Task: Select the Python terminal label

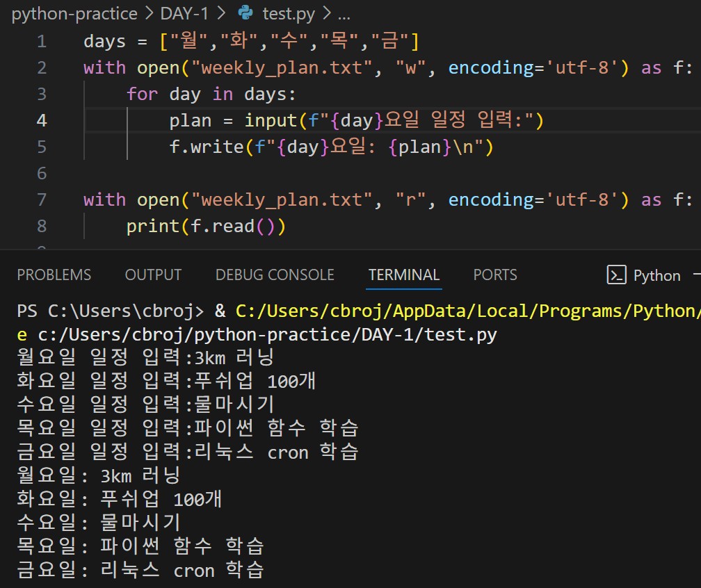Action: (656, 276)
